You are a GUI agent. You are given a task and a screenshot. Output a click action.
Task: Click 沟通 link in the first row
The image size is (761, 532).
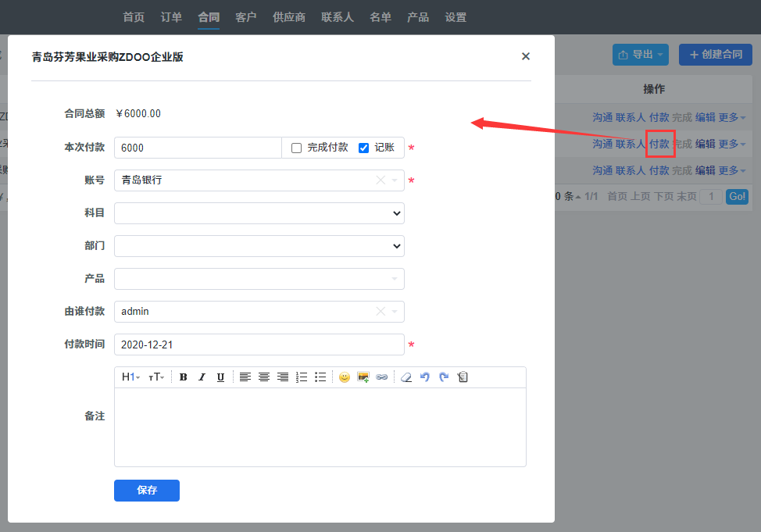pos(602,117)
